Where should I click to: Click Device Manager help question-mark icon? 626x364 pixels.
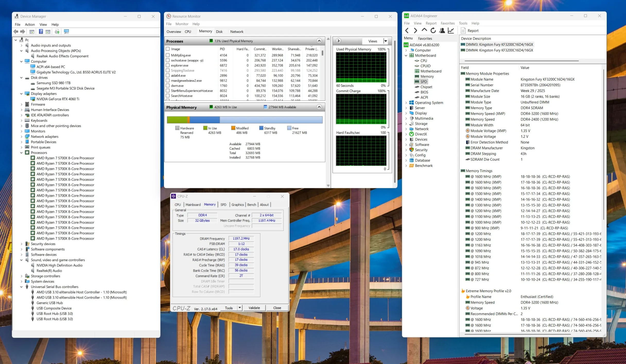(41, 31)
